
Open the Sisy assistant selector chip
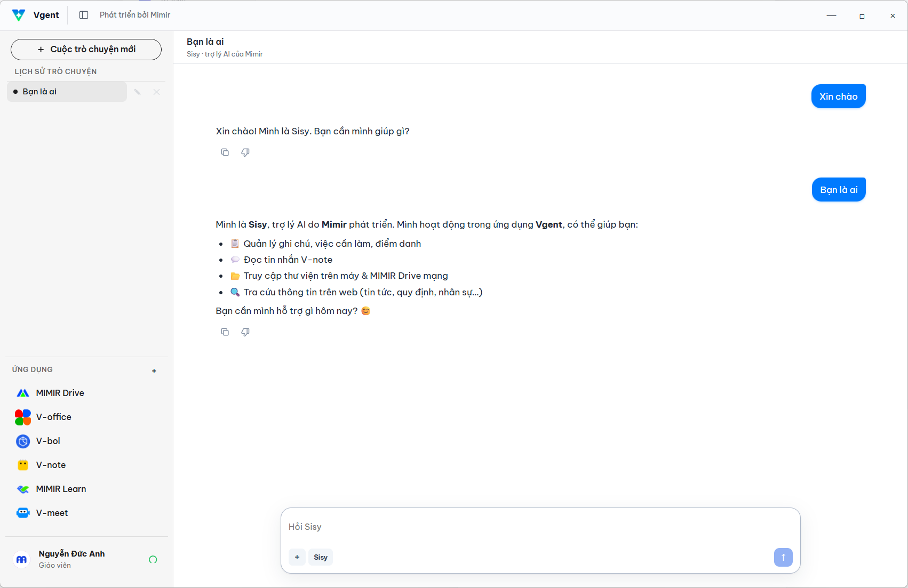click(321, 557)
